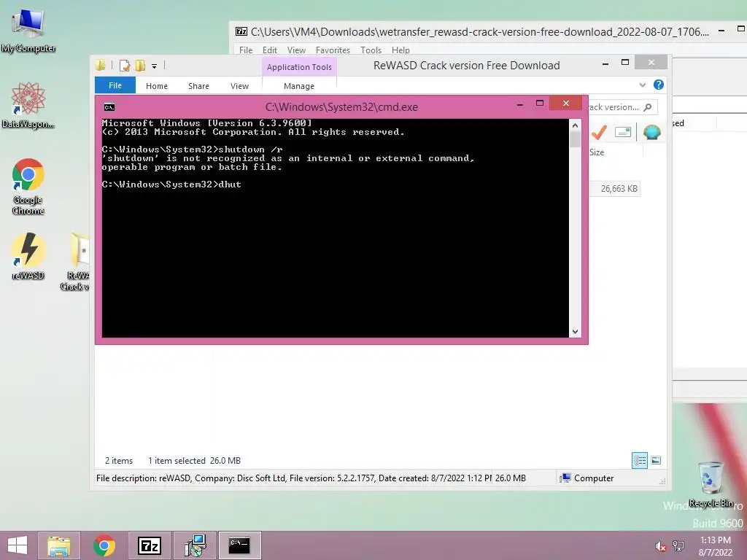Click the Windows Start button
The image size is (747, 560).
(x=18, y=545)
